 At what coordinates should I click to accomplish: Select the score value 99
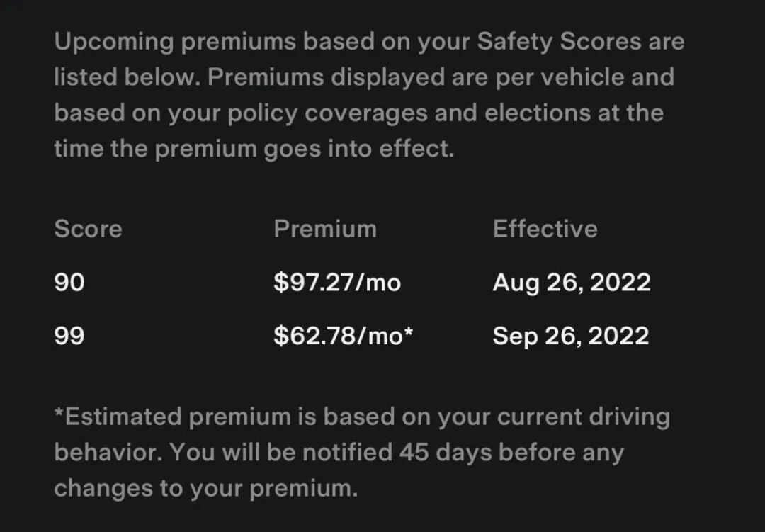click(69, 335)
